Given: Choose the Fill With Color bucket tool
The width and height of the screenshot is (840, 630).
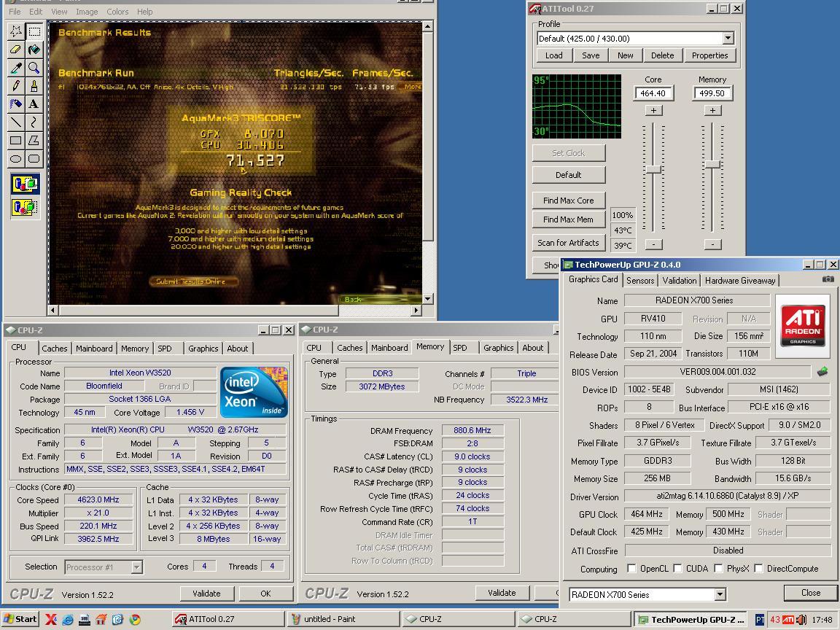Looking at the screenshot, I should point(34,50).
